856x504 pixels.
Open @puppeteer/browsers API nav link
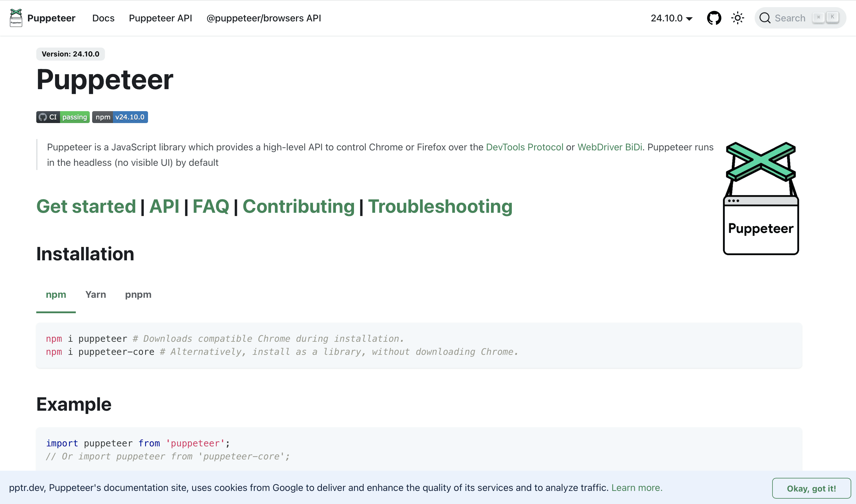[x=264, y=18]
